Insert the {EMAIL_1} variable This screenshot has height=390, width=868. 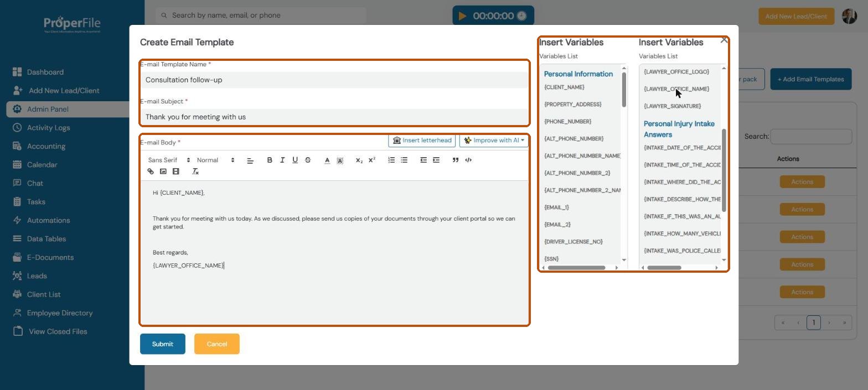pyautogui.click(x=556, y=207)
